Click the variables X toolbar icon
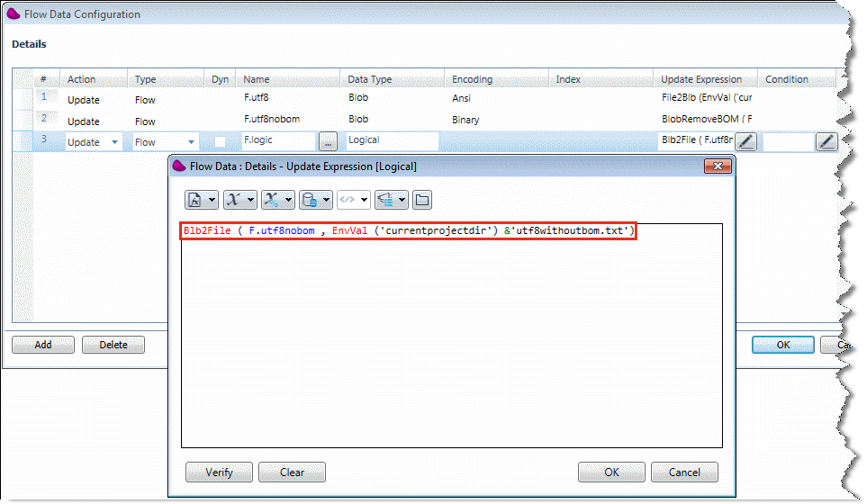 (x=234, y=200)
